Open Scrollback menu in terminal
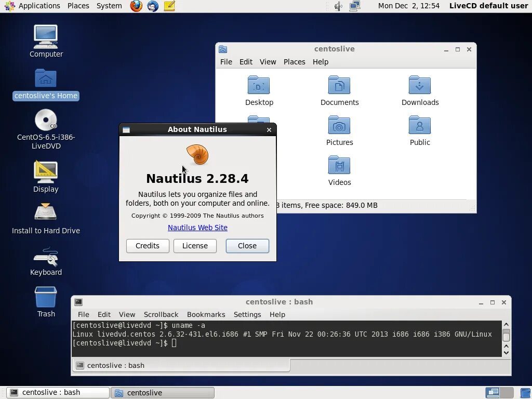Viewport: 532px width, 399px height. pos(161,314)
